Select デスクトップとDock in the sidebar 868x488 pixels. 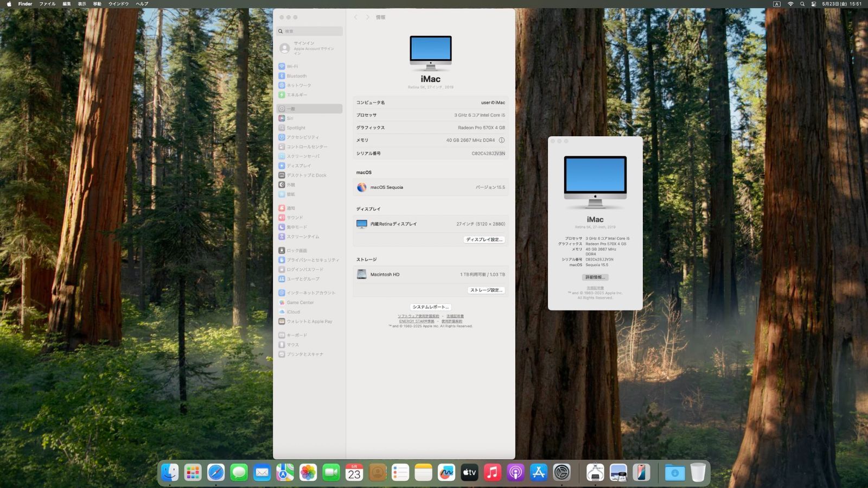pos(309,175)
